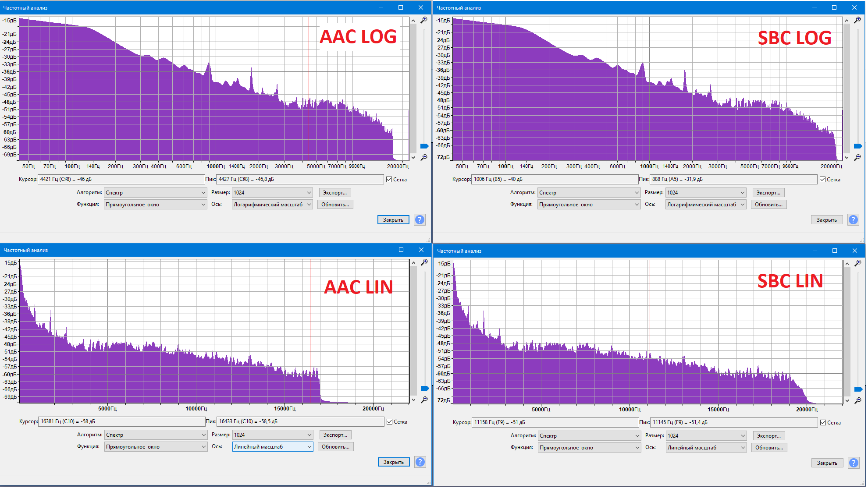Viewport: 868px width, 488px height.
Task: Open Размер 1024 dropdown in SBC LOG window
Action: pyautogui.click(x=706, y=193)
